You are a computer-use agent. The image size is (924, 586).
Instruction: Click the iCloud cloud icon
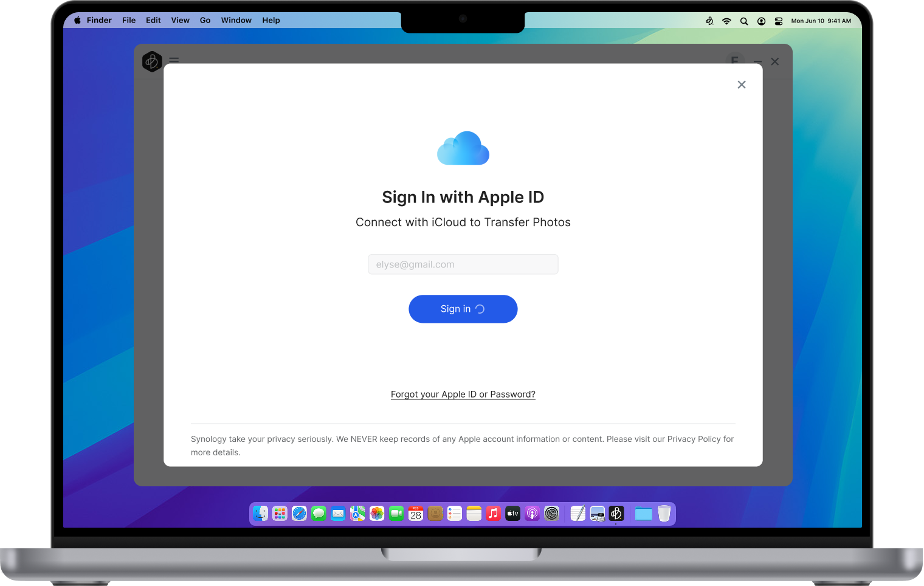pyautogui.click(x=463, y=148)
